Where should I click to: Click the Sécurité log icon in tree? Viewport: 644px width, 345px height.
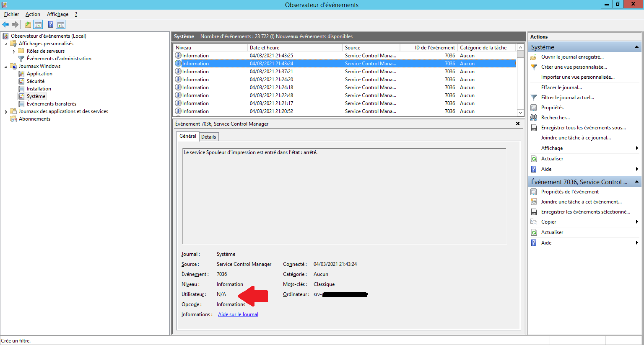[21, 81]
